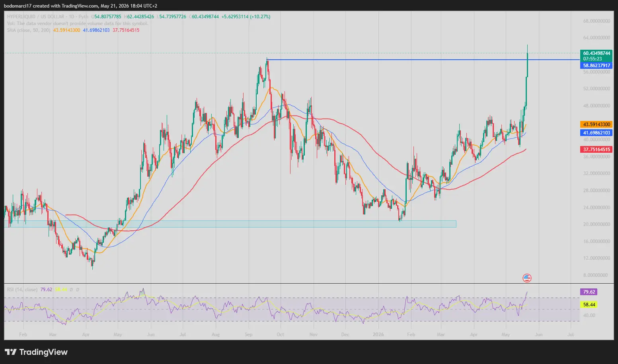Click the 64.00000000 price axis label
The image size is (618, 364).
[x=597, y=38]
